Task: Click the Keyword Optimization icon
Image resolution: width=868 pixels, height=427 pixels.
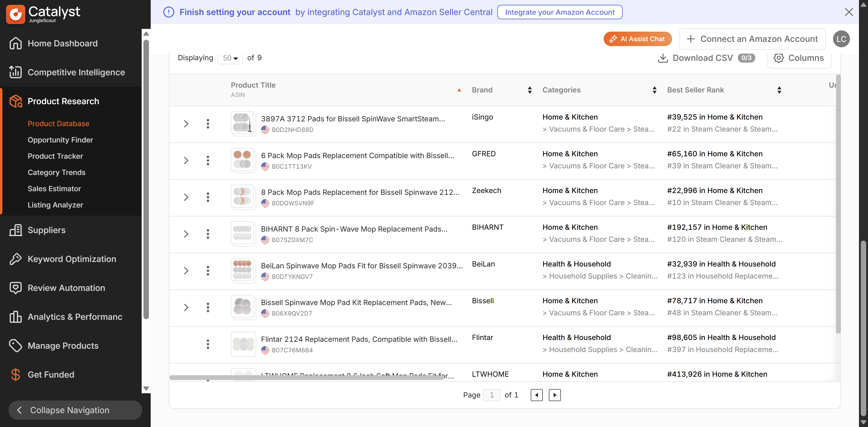Action: point(15,259)
